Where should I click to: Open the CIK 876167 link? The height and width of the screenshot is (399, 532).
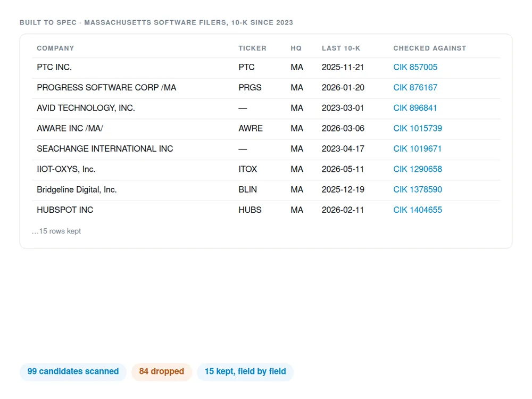pyautogui.click(x=415, y=88)
